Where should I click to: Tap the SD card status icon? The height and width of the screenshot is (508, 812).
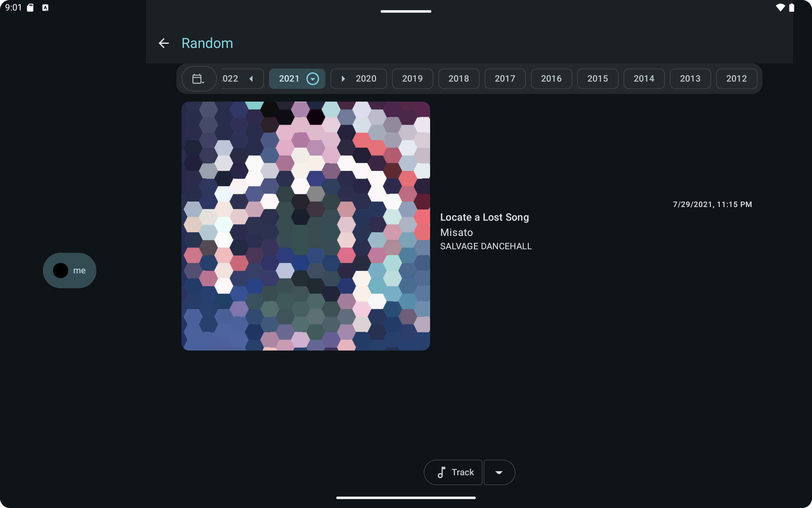coord(30,7)
